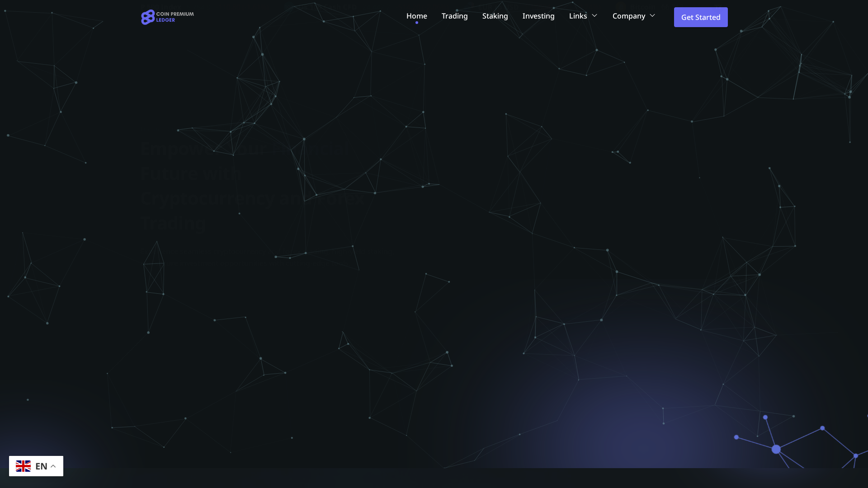Expand the Links dropdown chevron
Image resolution: width=868 pixels, height=488 pixels.
click(594, 15)
